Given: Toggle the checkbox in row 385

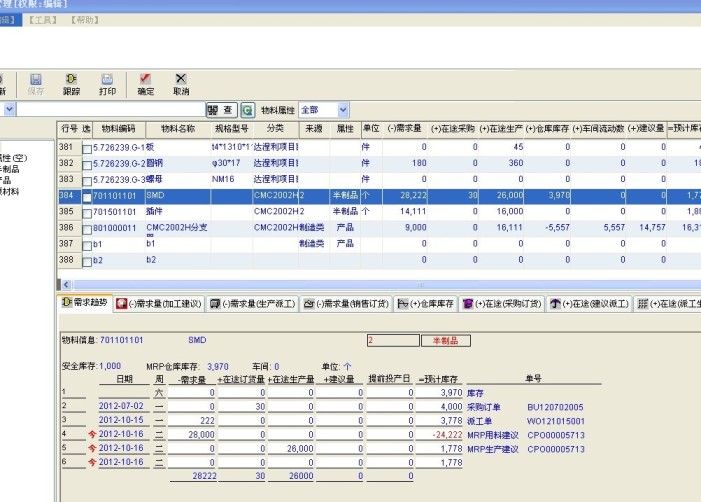Looking at the screenshot, I should [x=87, y=213].
